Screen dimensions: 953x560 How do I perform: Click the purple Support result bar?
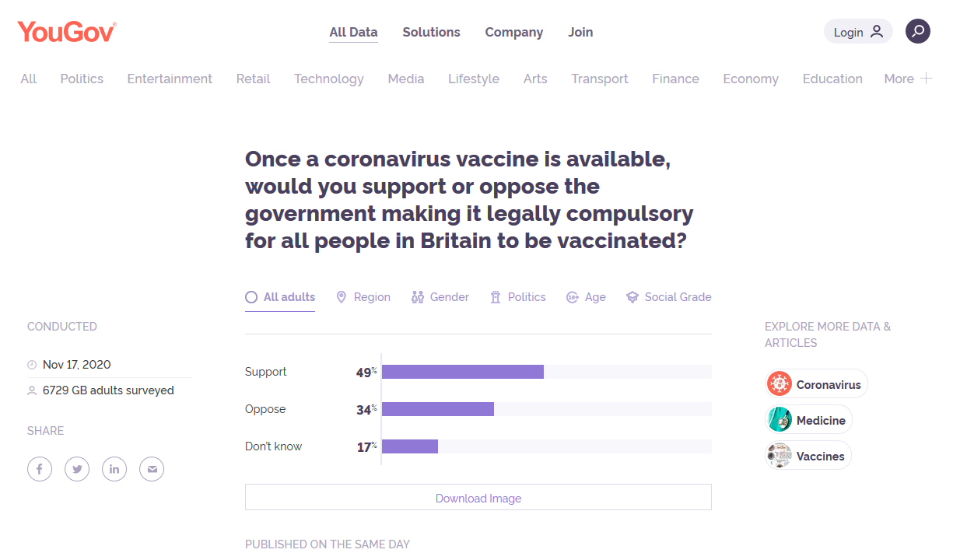(x=463, y=372)
